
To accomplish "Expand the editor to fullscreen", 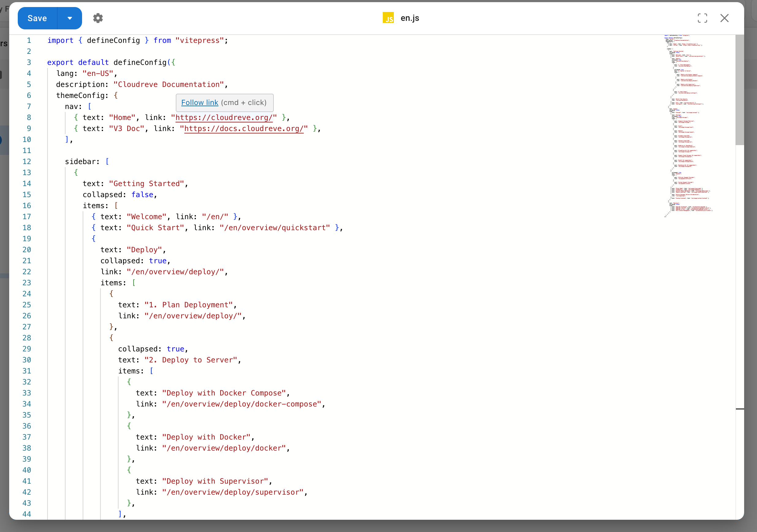I will click(x=703, y=18).
